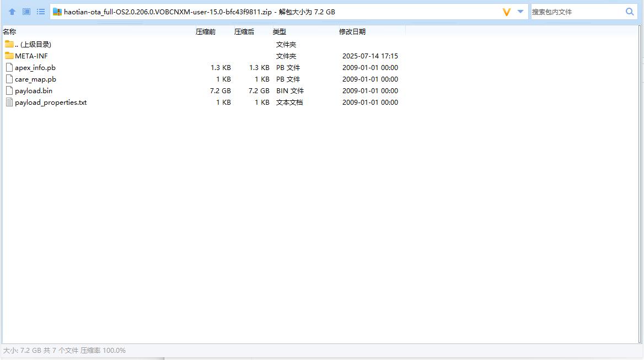
Task: Click the META-INF folder icon
Action: point(9,56)
